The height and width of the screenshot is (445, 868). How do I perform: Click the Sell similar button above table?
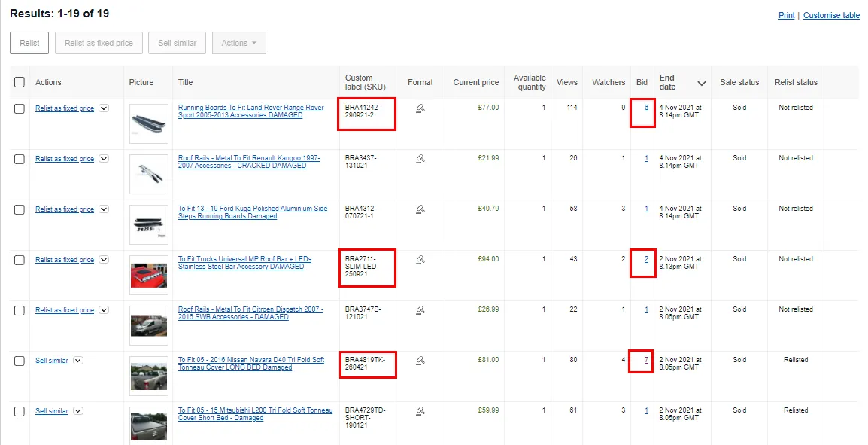[x=178, y=43]
